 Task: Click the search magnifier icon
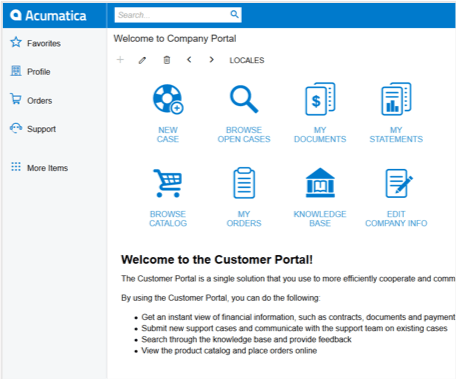click(234, 14)
